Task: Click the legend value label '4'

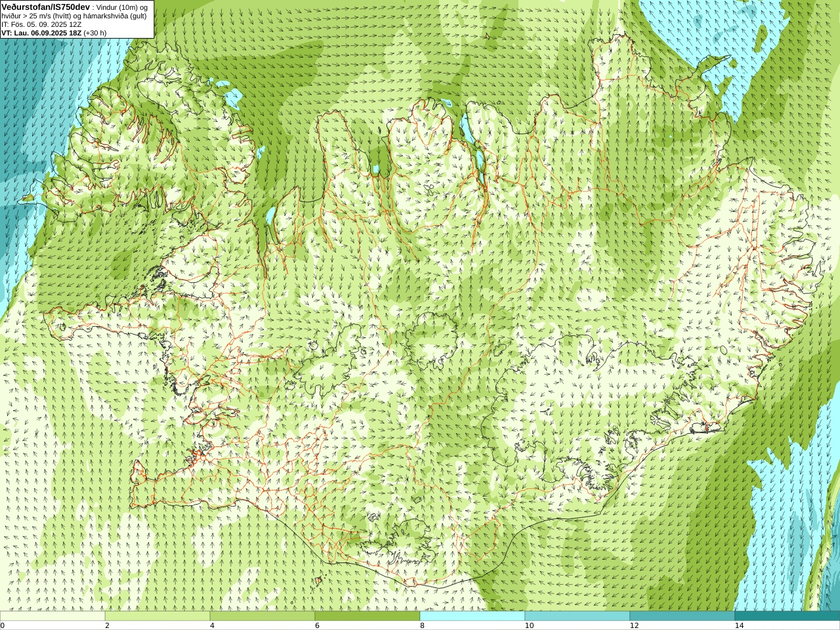Action: [212, 625]
